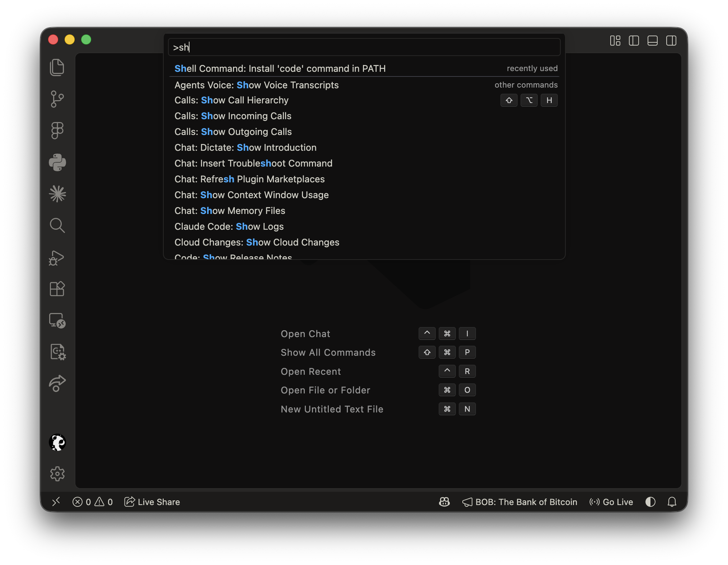The height and width of the screenshot is (565, 728).
Task: Open the Figma extension icon
Action: [x=57, y=131]
